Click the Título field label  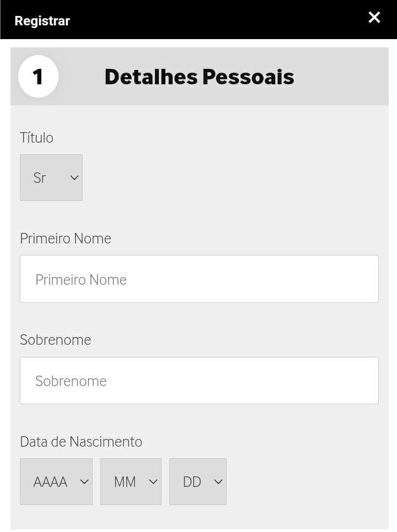[x=37, y=138]
